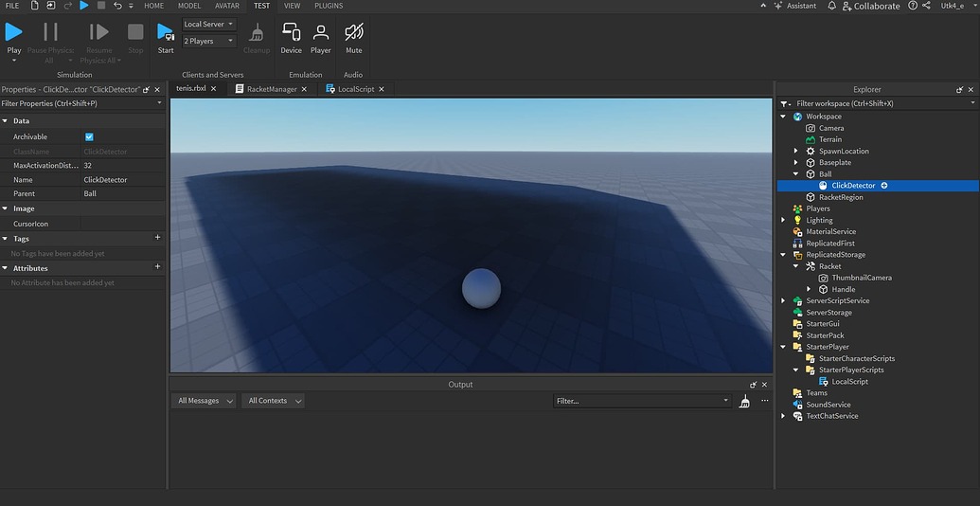
Task: Open the FILE menu
Action: [12, 6]
